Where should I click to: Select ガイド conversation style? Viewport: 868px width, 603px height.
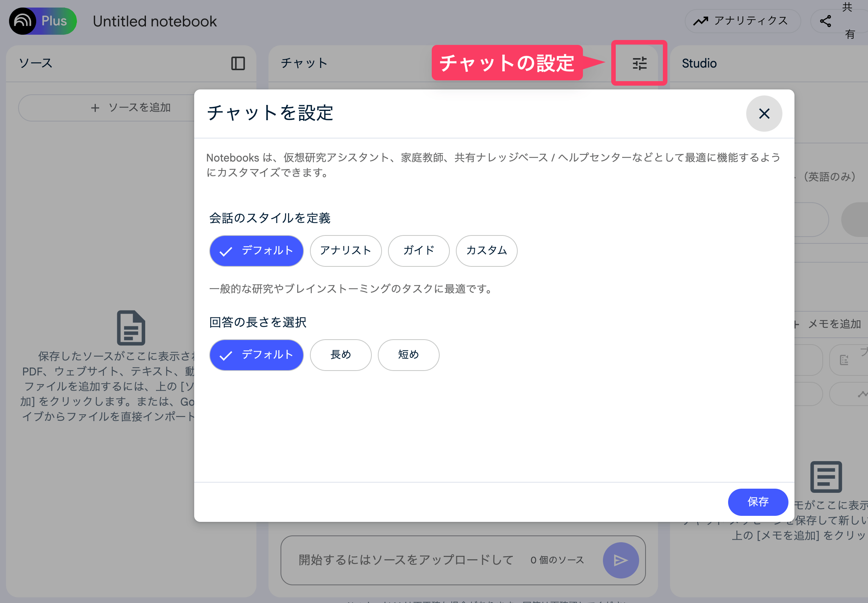[418, 251]
